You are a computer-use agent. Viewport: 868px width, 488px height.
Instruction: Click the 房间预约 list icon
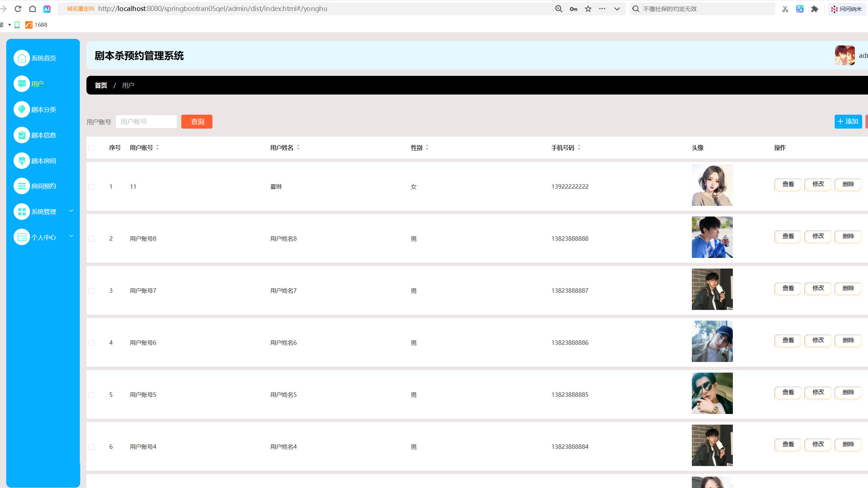tap(22, 186)
